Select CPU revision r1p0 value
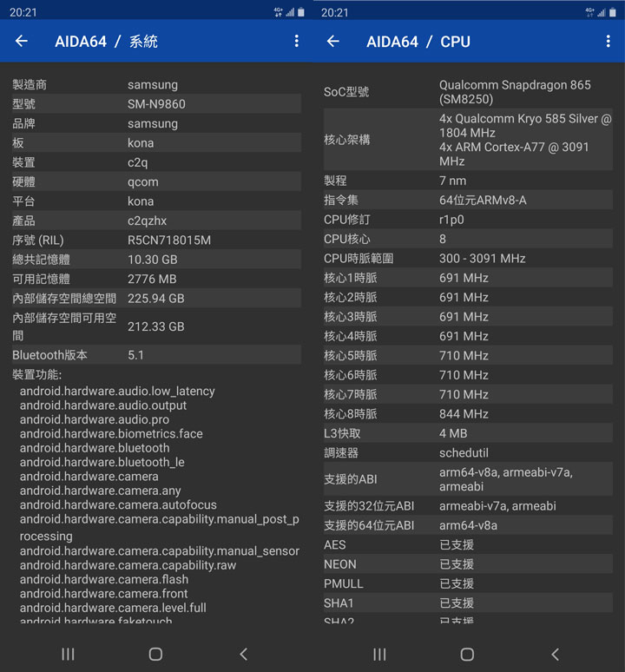The width and height of the screenshot is (625, 672). tap(451, 220)
